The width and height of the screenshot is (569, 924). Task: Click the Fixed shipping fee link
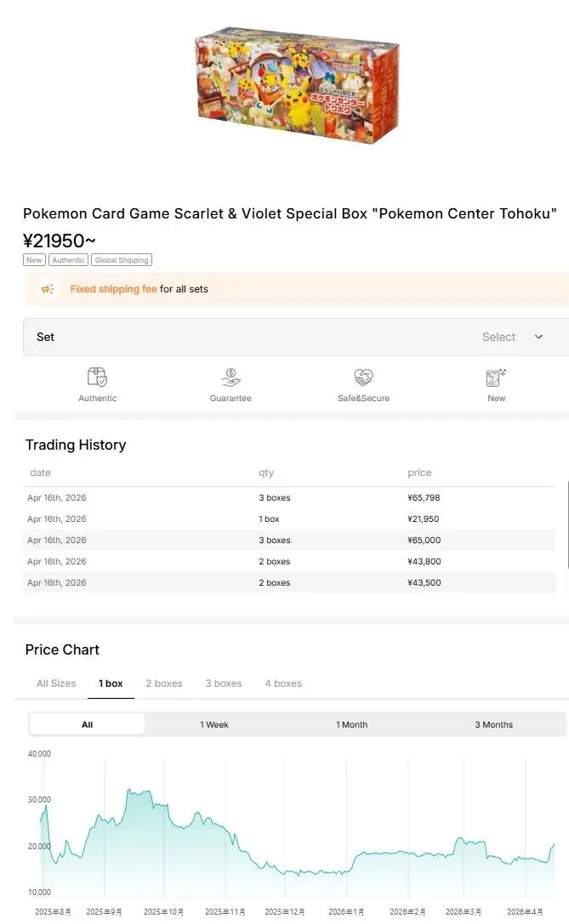tap(113, 289)
